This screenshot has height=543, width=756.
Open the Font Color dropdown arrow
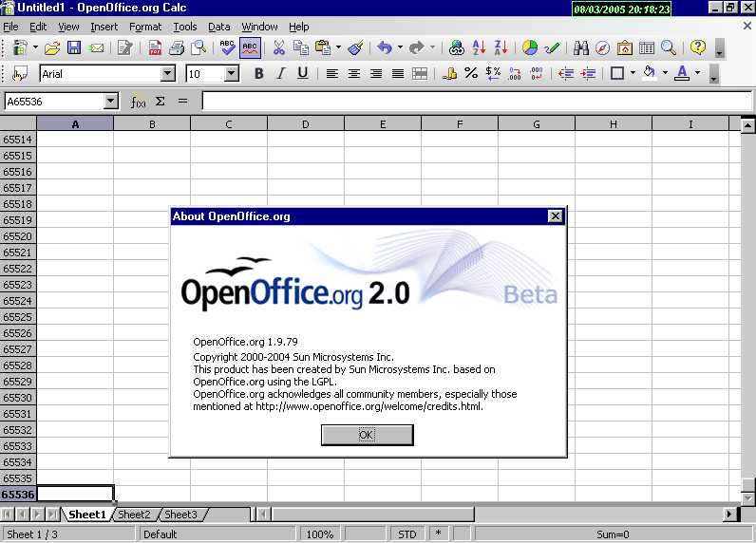coord(697,73)
